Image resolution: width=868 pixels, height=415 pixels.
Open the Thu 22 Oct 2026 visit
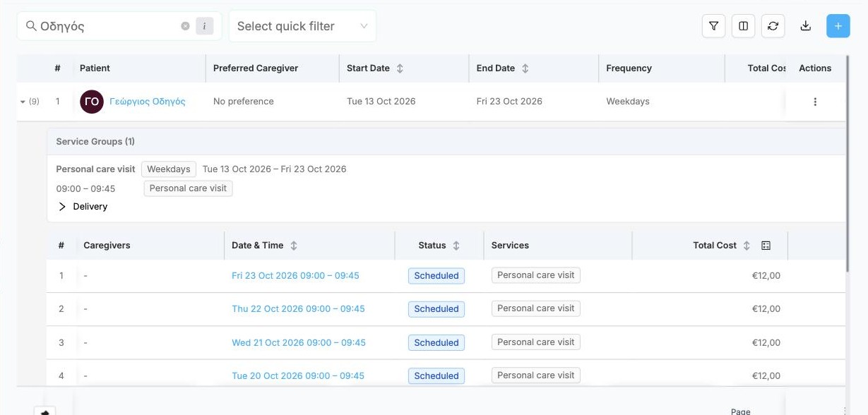click(298, 309)
